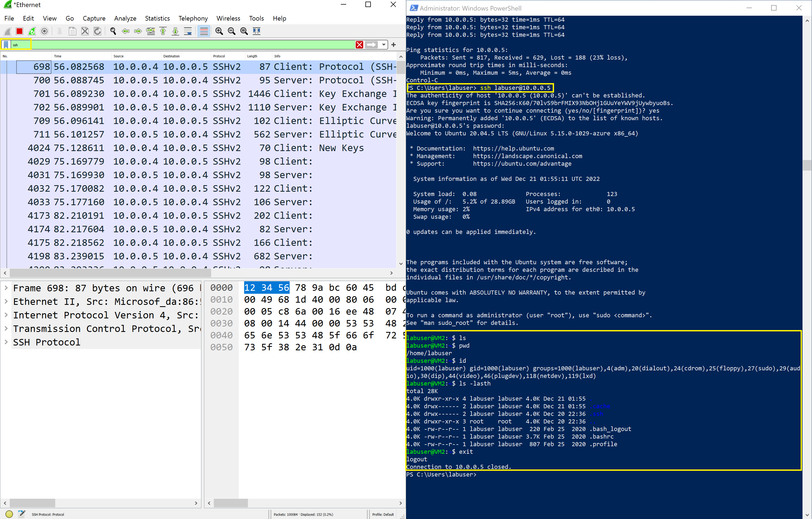Zoom in the main window text

tap(219, 31)
